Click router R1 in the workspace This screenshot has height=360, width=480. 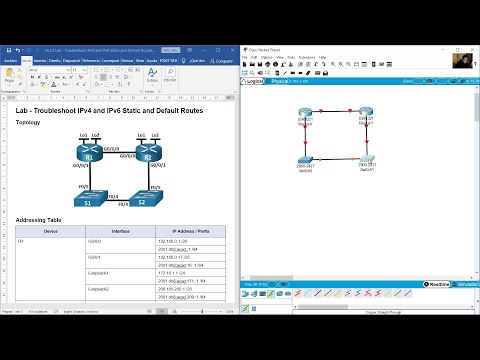click(x=366, y=112)
